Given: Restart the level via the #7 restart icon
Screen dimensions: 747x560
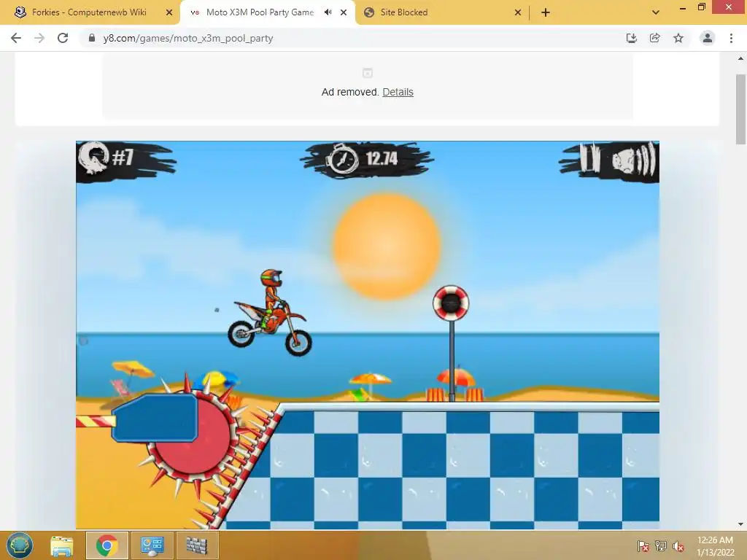Looking at the screenshot, I should (93, 158).
